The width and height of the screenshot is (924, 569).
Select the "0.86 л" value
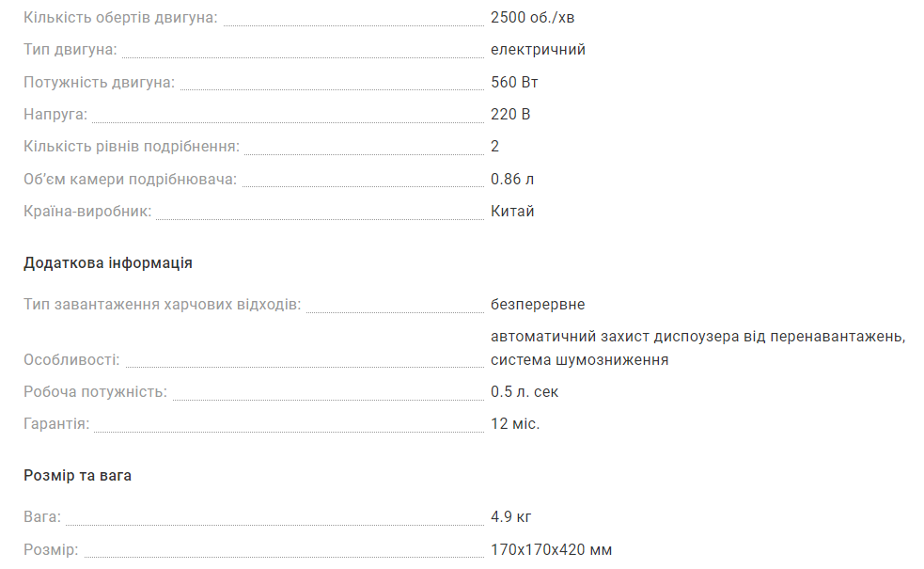click(512, 180)
